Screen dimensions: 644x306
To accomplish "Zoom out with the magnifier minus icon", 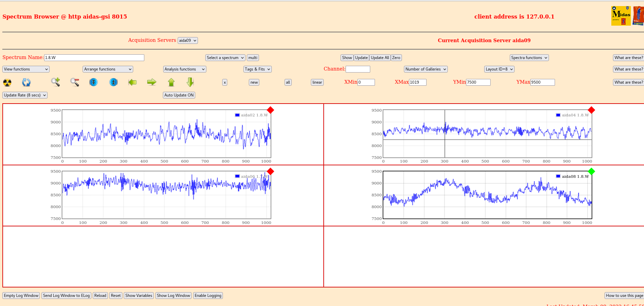I will 75,82.
